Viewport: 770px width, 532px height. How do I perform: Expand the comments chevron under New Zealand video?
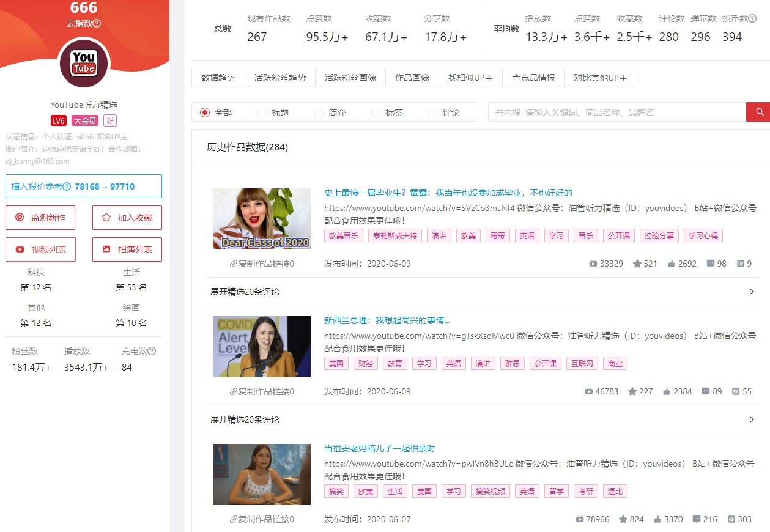tap(752, 419)
